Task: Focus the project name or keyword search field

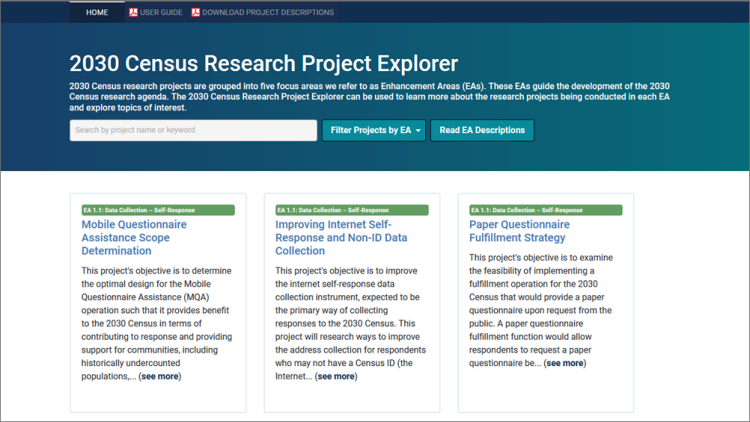Action: [x=193, y=130]
